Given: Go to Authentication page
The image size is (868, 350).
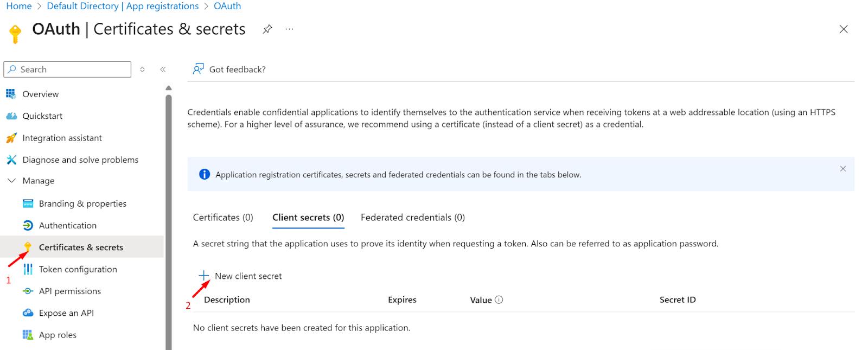Looking at the screenshot, I should [68, 225].
